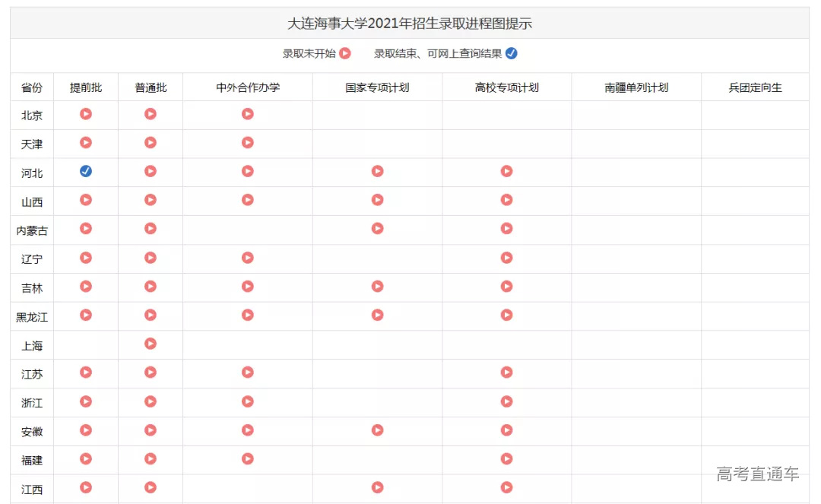Click the 辽宁 中外合作办学 status icon
Image resolution: width=821 pixels, height=504 pixels.
(248, 258)
